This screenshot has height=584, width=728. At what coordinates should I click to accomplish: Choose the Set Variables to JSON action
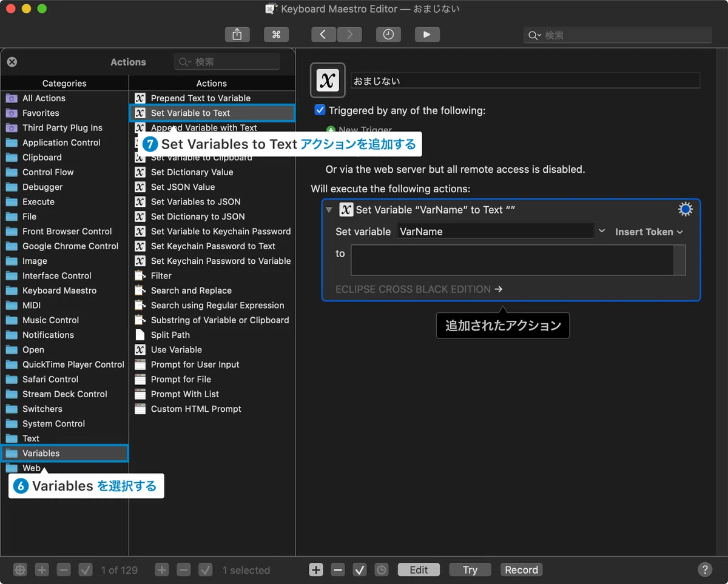(212, 202)
